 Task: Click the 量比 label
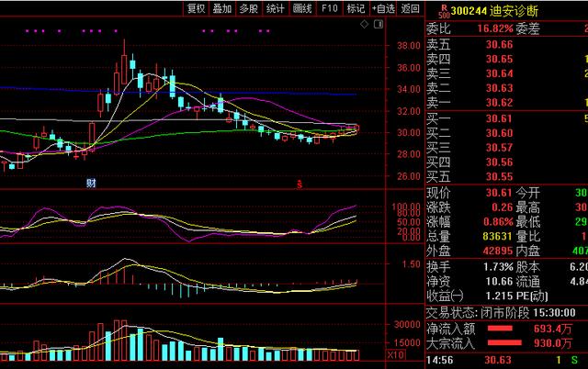[527, 237]
